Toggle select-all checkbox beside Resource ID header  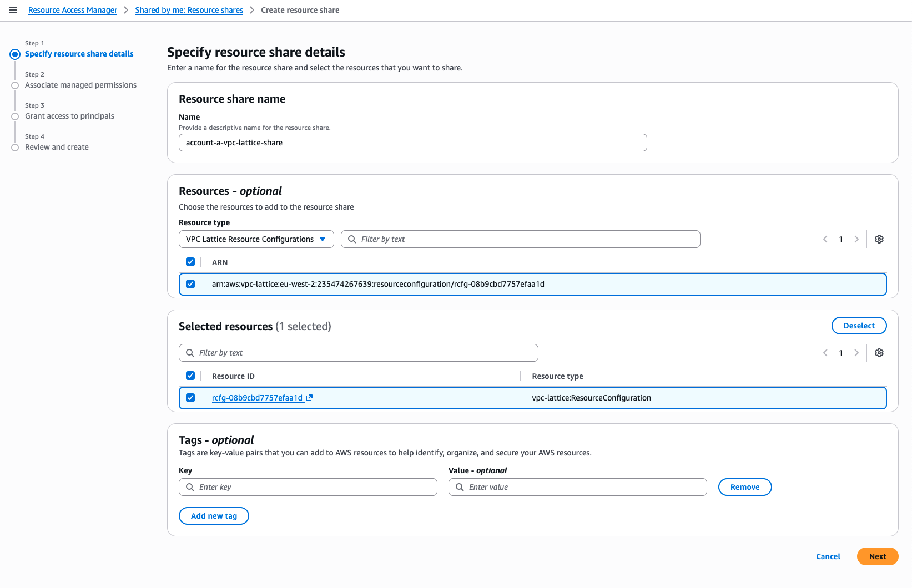click(190, 376)
